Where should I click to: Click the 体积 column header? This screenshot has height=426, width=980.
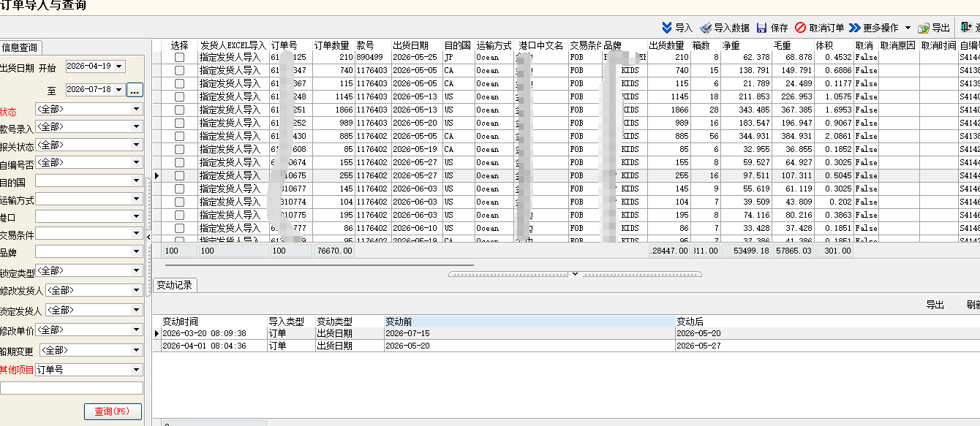coord(834,45)
